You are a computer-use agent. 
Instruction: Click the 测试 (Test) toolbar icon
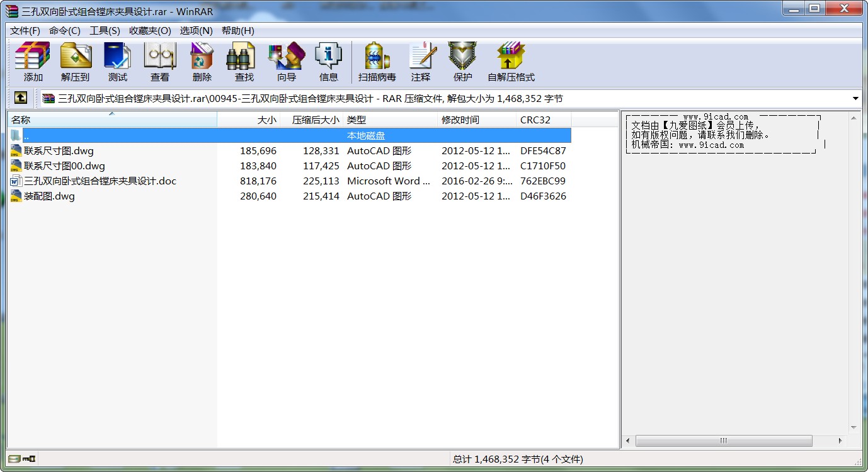pos(118,56)
